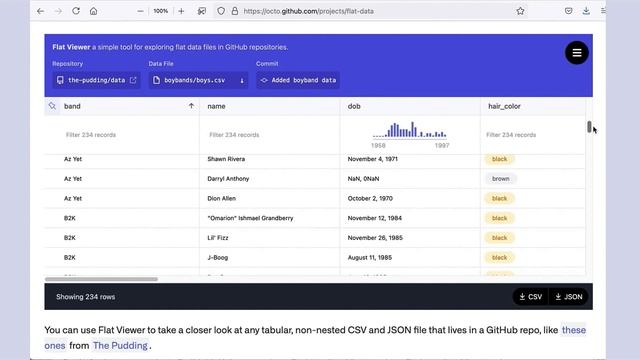Click the browser forward arrow
640x360 pixels.
[x=58, y=11]
